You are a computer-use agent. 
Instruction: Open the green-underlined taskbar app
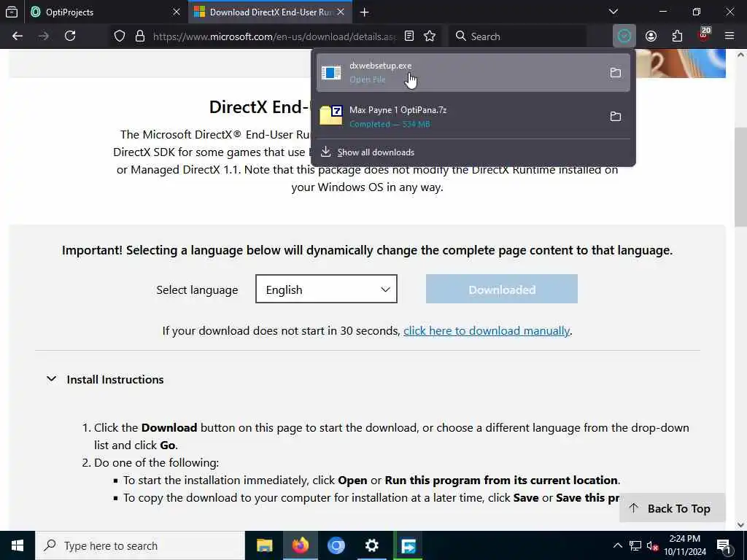tap(409, 545)
